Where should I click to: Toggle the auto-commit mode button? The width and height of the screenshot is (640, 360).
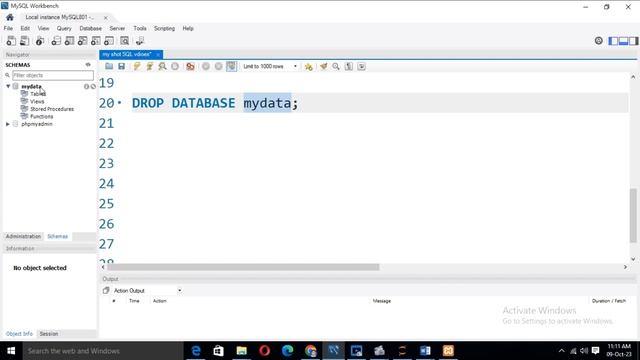(x=231, y=66)
